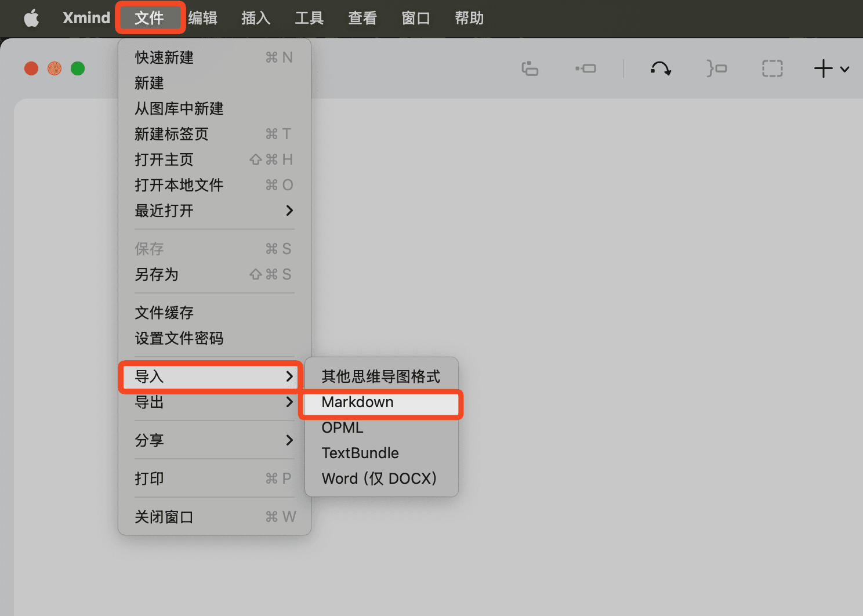863x616 pixels.
Task: Select 打开本地文件 menu item
Action: [x=215, y=185]
